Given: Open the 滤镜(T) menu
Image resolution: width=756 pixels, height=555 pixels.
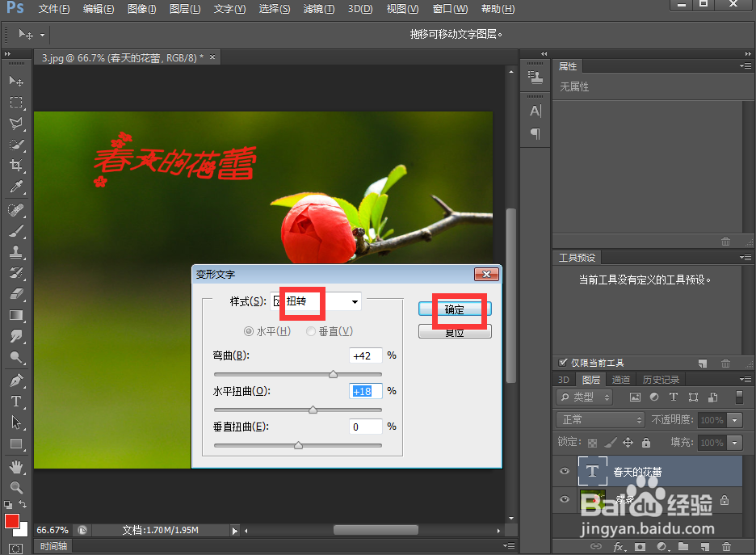Looking at the screenshot, I should 319,9.
